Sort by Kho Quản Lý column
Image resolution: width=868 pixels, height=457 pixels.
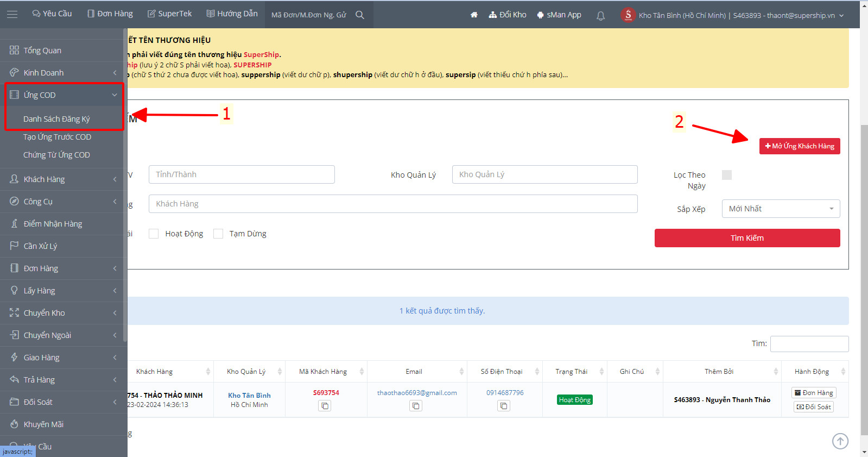pyautogui.click(x=249, y=372)
